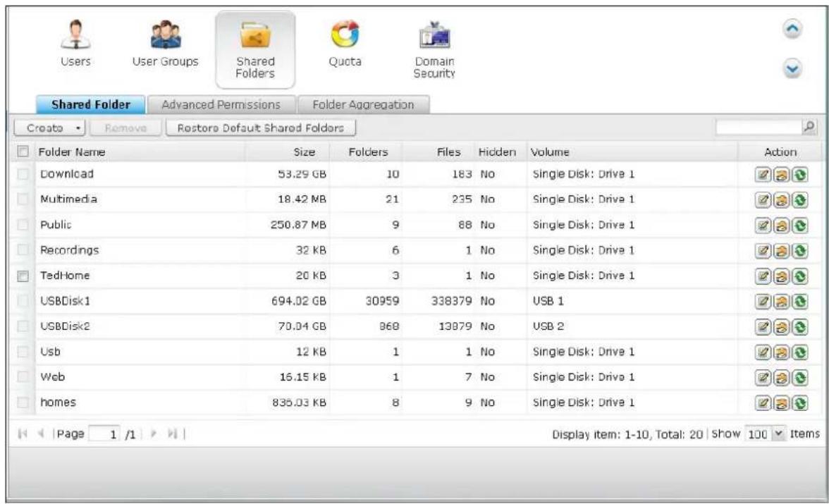This screenshot has width=829, height=504.
Task: Refresh the Public folder
Action: pos(799,226)
